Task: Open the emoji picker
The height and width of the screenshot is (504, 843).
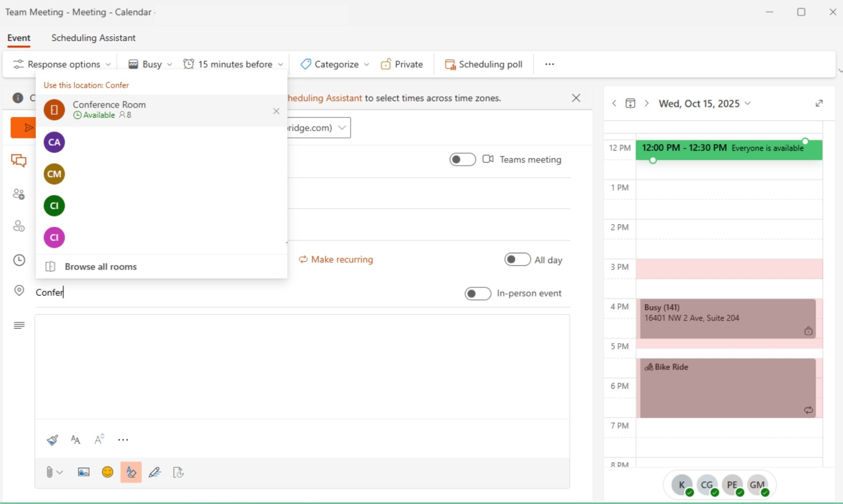Action: point(107,472)
